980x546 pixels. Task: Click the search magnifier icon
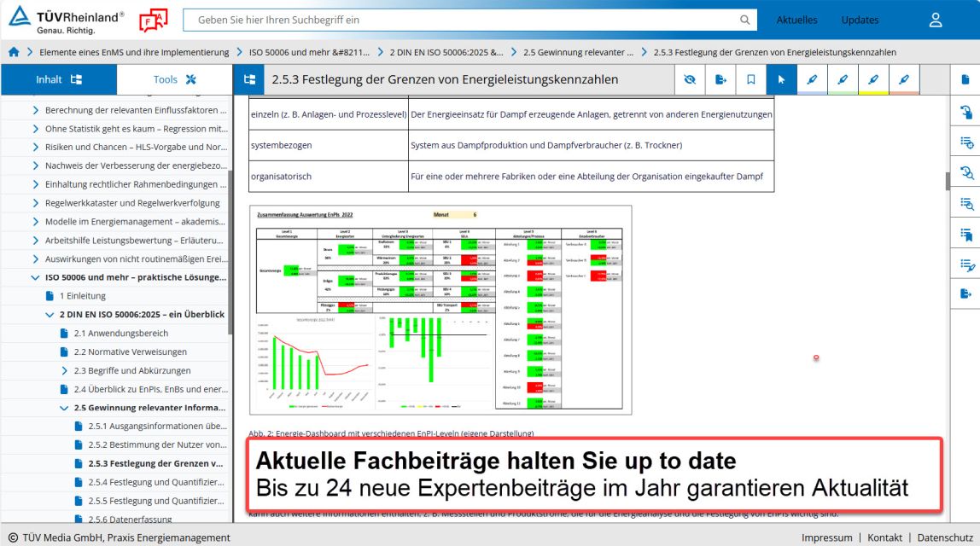745,20
